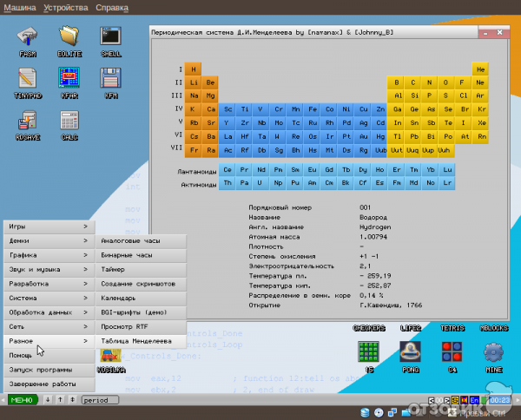The height and width of the screenshot is (420, 521).
Task: Expand the Система submenu
Action: coord(48,298)
